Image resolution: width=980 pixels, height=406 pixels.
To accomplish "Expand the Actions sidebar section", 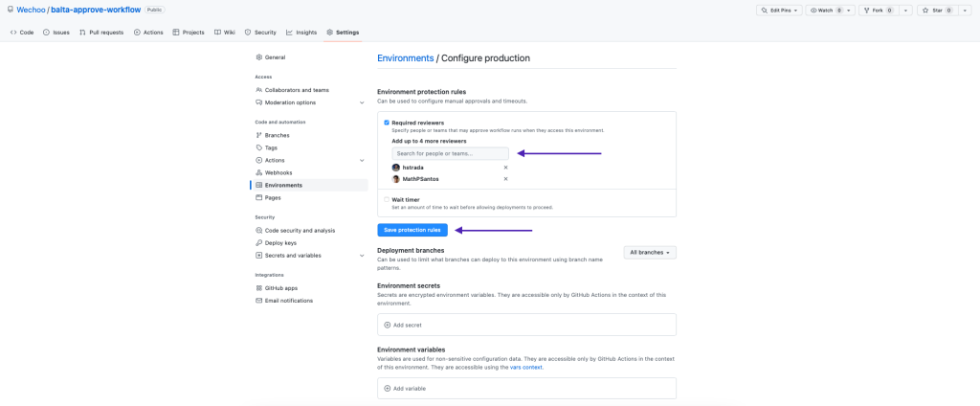I will click(309, 160).
